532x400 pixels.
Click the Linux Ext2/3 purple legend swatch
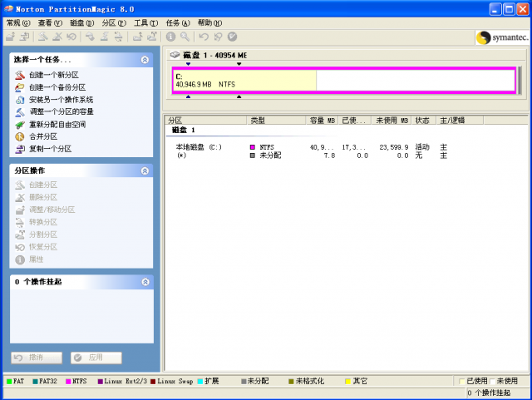[x=101, y=382]
